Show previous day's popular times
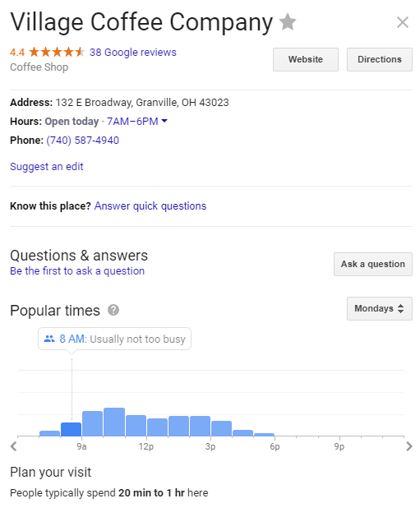 coord(13,446)
